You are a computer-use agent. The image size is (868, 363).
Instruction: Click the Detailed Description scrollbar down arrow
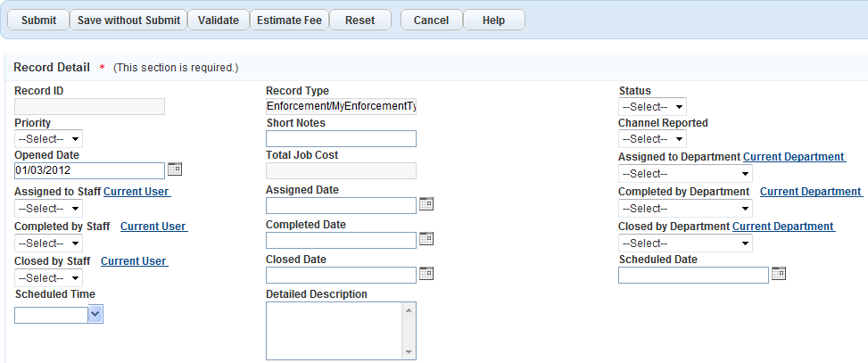[409, 352]
